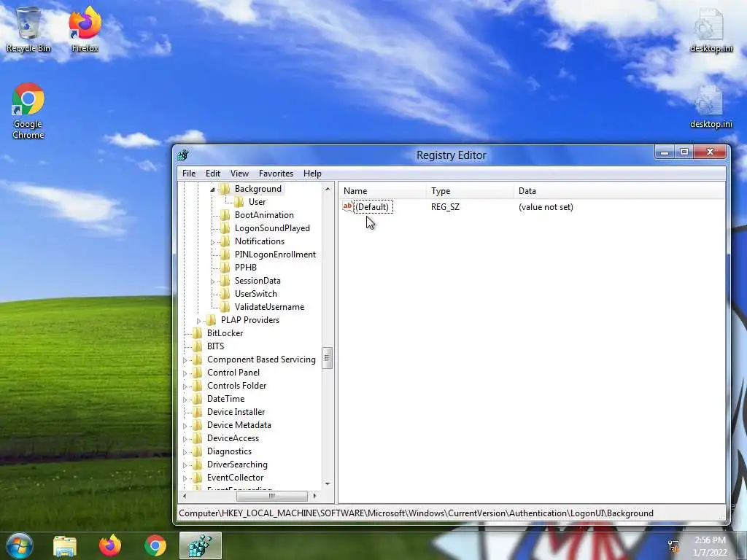Viewport: 747px width, 560px height.
Task: Click the BITS folder icon
Action: click(197, 346)
